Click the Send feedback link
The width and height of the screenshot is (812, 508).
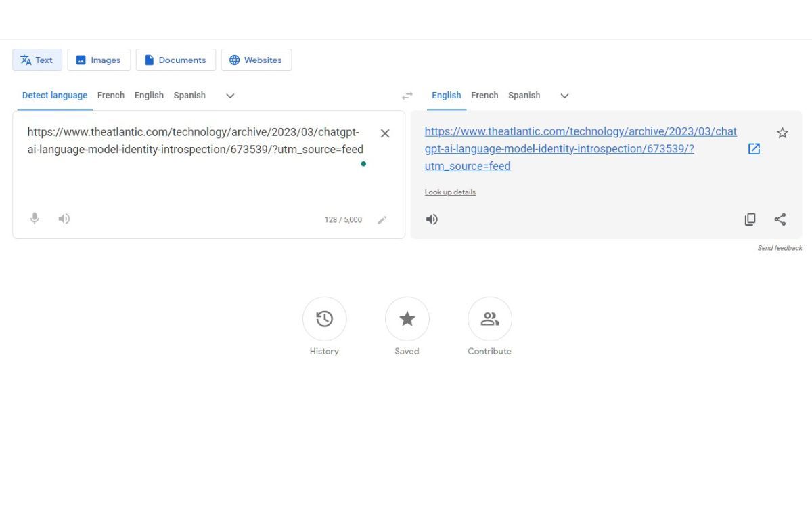(780, 247)
